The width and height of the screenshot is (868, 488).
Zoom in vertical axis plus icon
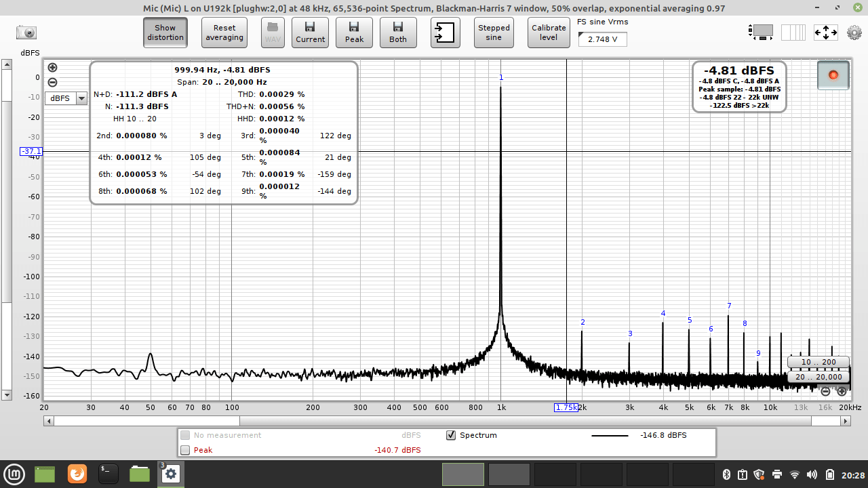point(52,68)
